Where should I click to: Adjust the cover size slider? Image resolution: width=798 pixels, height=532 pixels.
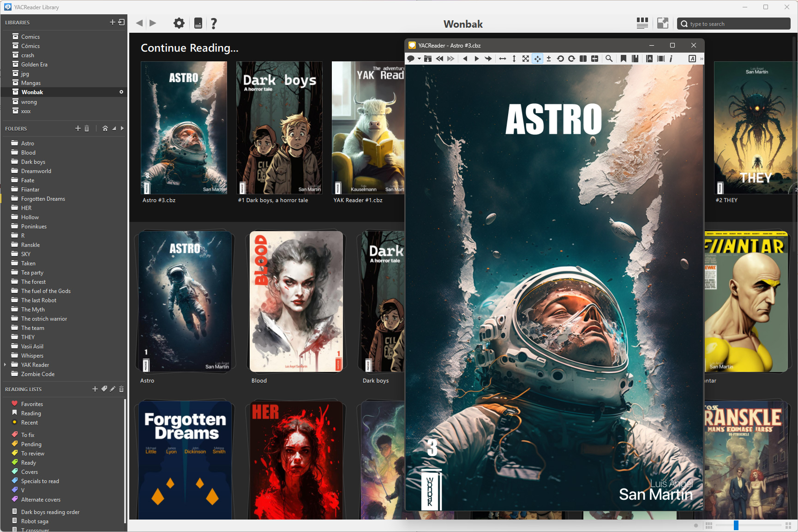(736, 525)
